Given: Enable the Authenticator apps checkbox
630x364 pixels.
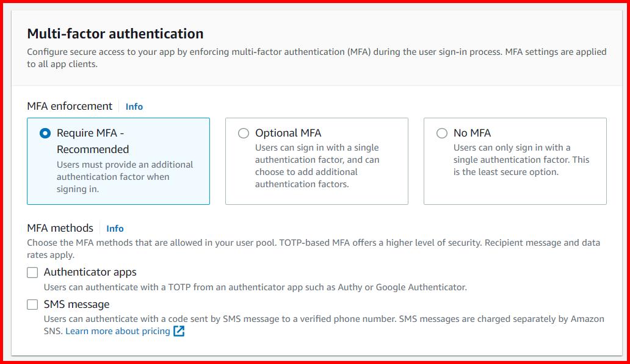Looking at the screenshot, I should pos(32,273).
